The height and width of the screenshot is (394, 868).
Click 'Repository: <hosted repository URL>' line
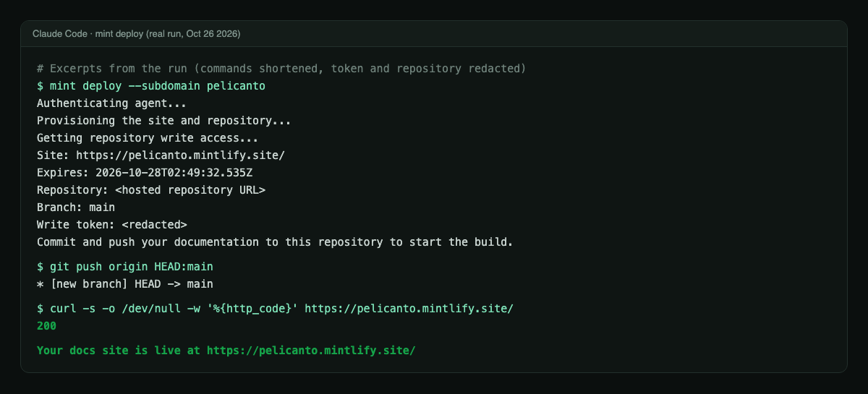pos(151,190)
